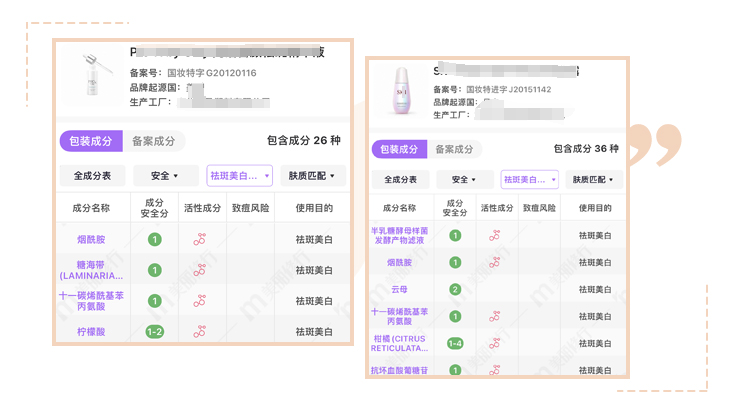The height and width of the screenshot is (409, 730).
Task: Click 国妆特字G20120116 registration number
Action: coord(212,73)
